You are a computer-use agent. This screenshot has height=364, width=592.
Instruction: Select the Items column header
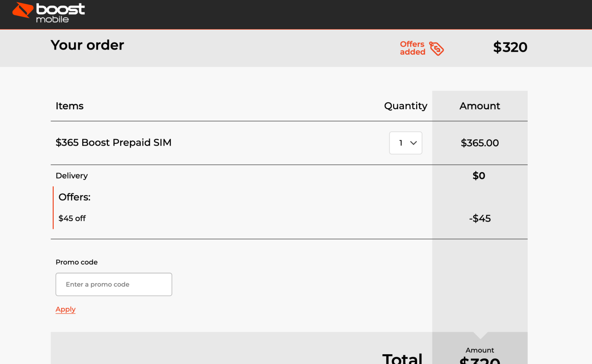69,106
